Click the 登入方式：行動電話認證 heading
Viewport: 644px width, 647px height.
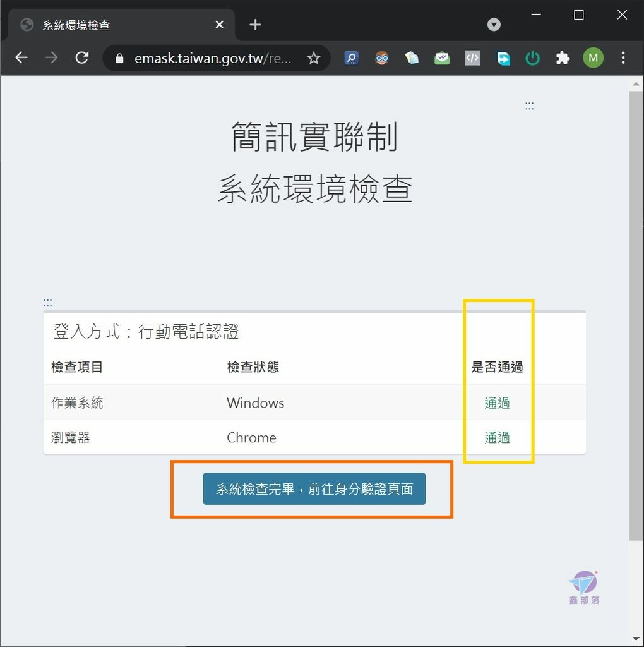click(146, 331)
